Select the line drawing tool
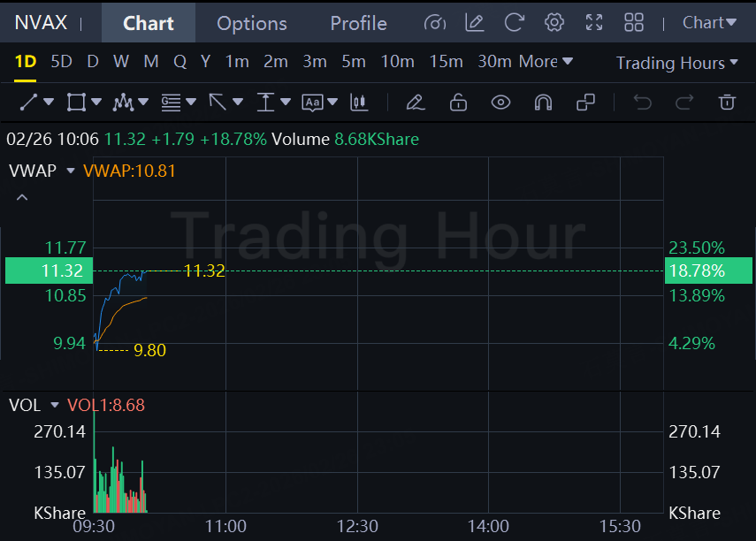Viewport: 756px width, 541px height. (x=28, y=103)
